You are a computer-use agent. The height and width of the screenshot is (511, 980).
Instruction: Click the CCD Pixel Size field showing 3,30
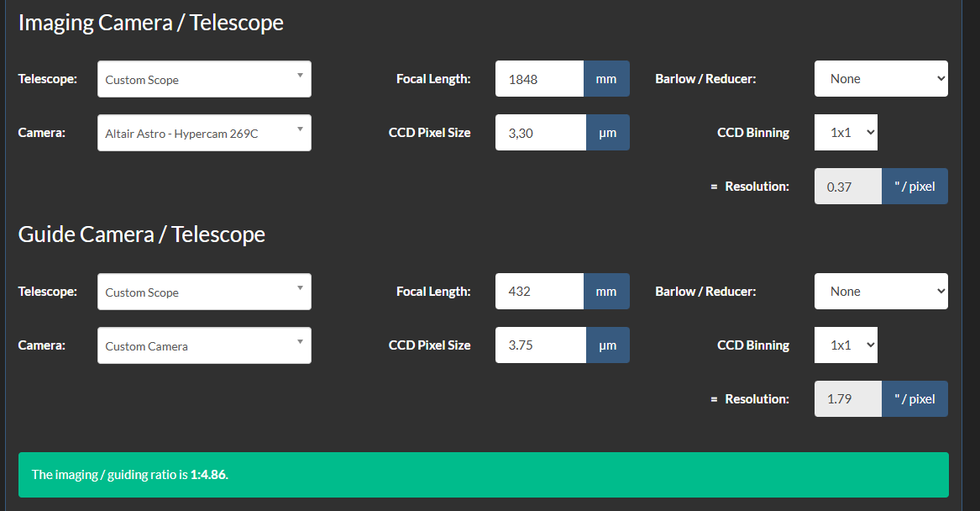click(x=540, y=133)
